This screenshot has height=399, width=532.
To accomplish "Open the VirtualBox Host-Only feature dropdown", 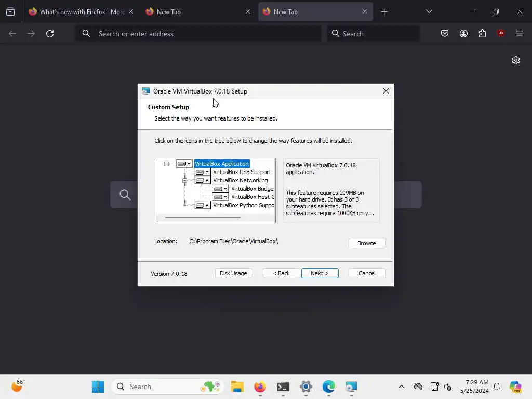I will pyautogui.click(x=220, y=197).
